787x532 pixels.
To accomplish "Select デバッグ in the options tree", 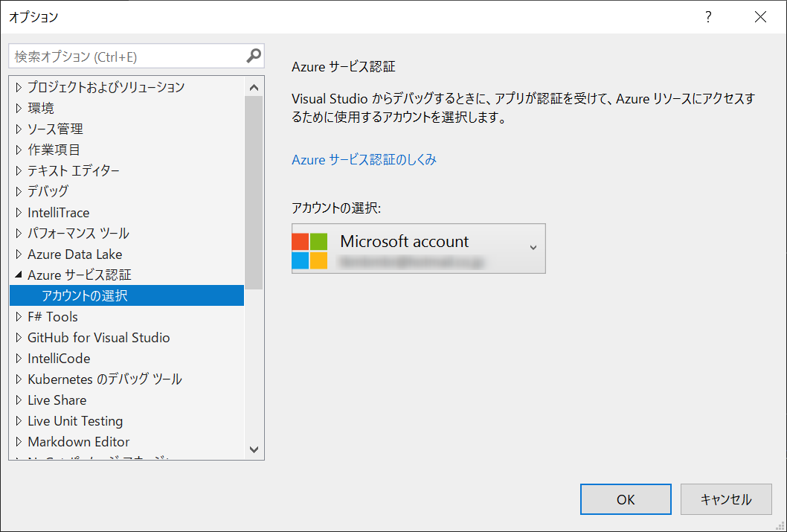I will point(48,191).
